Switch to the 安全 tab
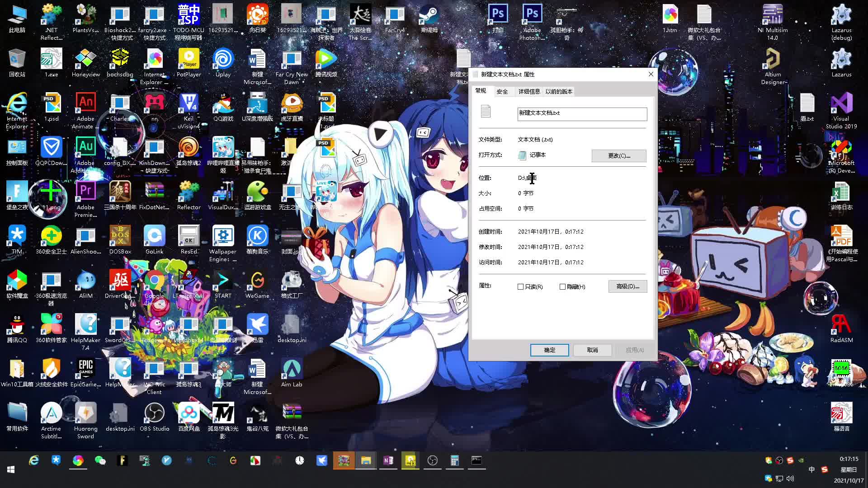This screenshot has height=488, width=868. 502,92
